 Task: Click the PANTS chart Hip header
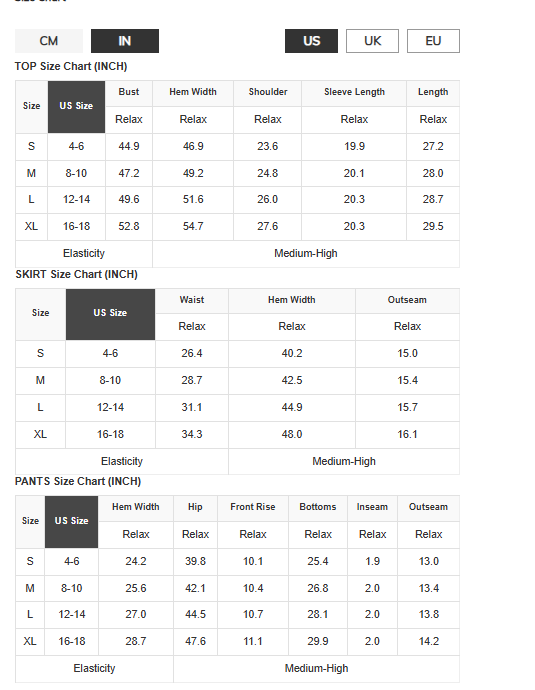click(195, 507)
